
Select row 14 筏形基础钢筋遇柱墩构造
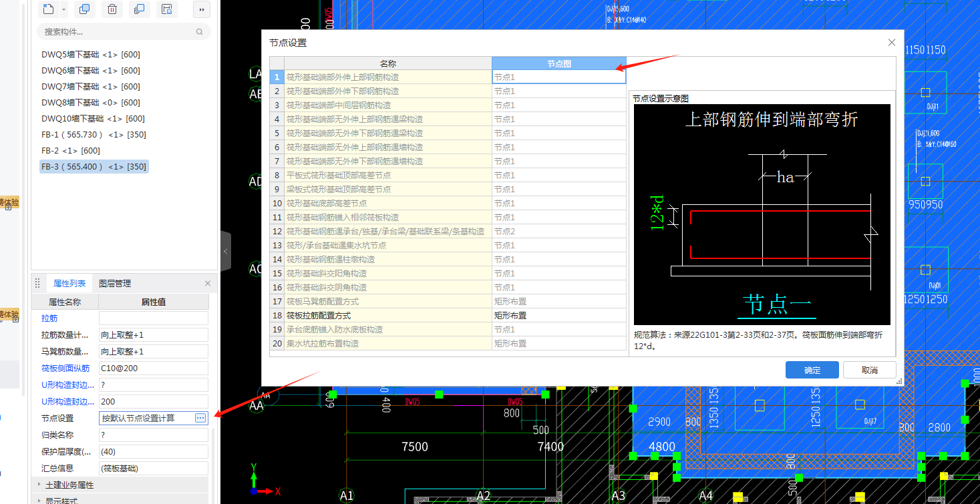click(x=388, y=260)
